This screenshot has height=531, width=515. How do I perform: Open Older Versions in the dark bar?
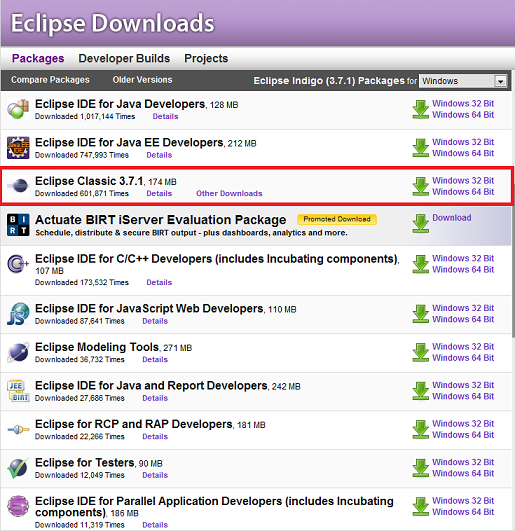(142, 80)
